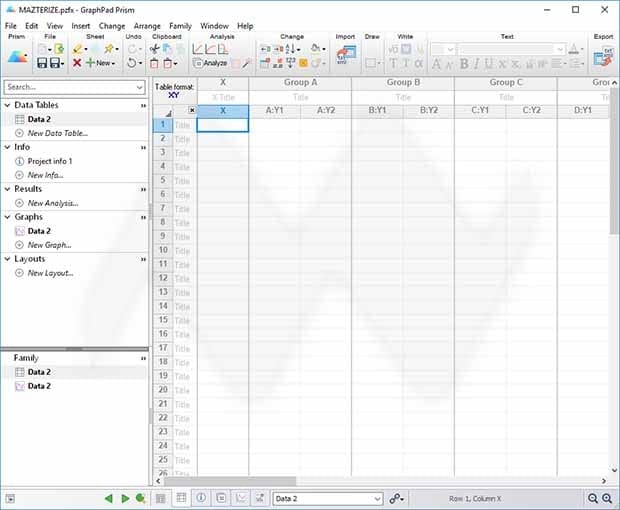
Task: Click the insert column icon in Change group
Action: (x=265, y=49)
